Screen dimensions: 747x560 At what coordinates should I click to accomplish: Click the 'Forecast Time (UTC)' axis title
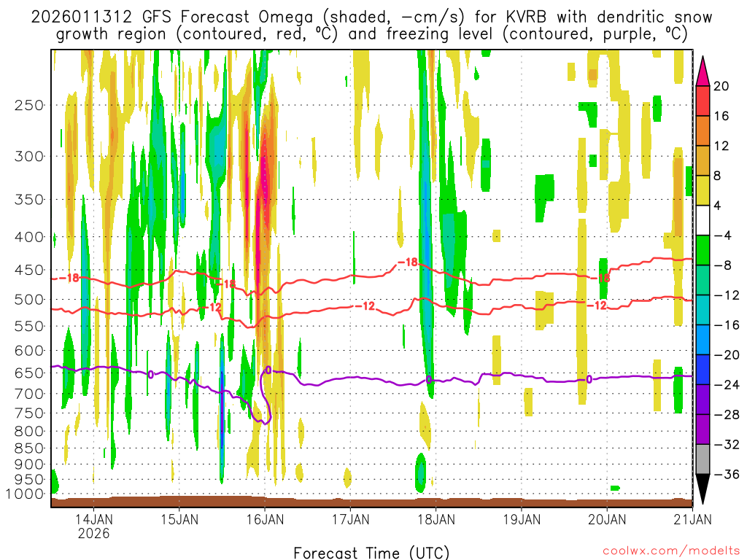[372, 552]
